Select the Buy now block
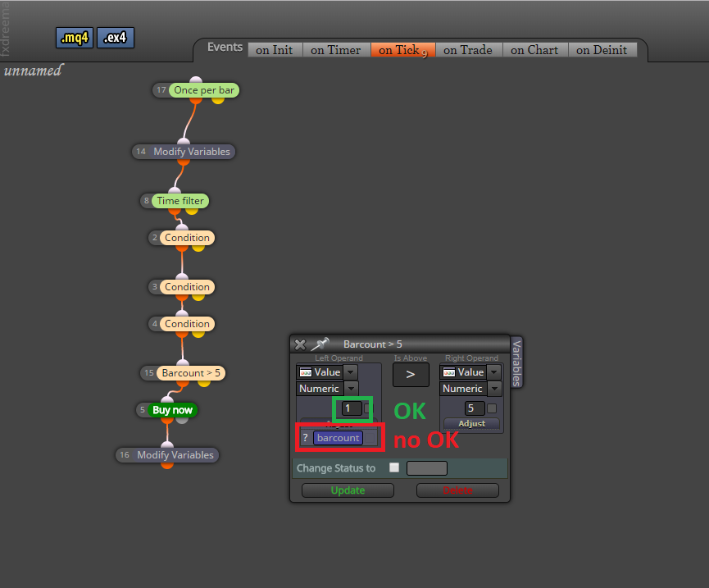 [172, 410]
